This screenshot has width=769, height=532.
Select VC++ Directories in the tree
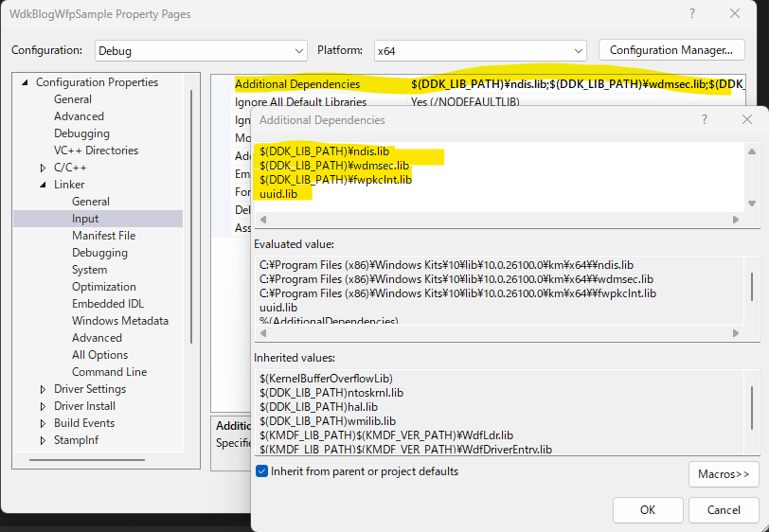tap(96, 151)
